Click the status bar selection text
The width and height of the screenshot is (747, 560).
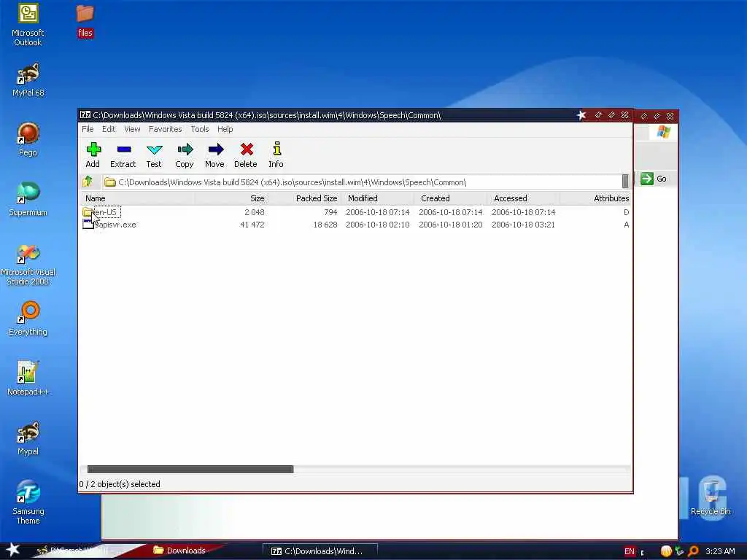pyautogui.click(x=120, y=484)
